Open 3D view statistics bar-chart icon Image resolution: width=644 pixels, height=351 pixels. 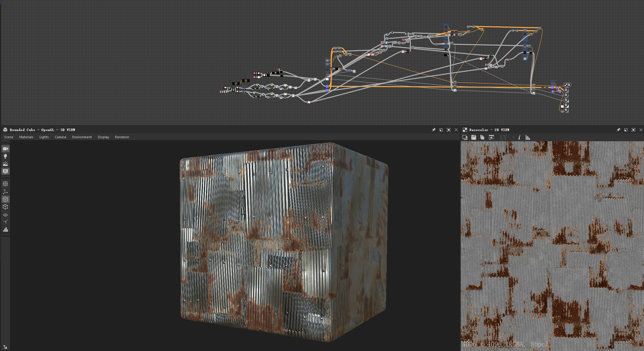[5, 230]
